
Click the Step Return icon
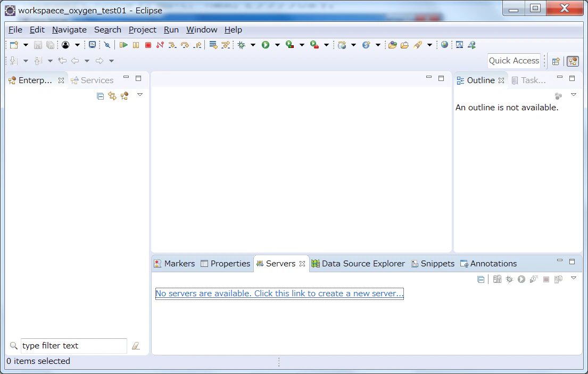pyautogui.click(x=197, y=45)
